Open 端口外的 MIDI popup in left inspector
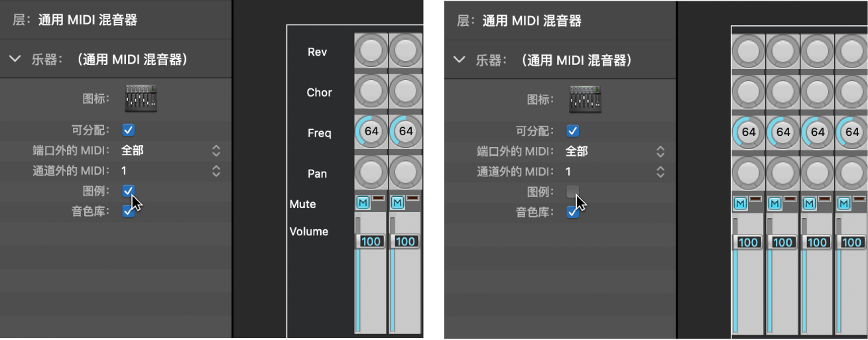The width and height of the screenshot is (868, 340). point(216,150)
